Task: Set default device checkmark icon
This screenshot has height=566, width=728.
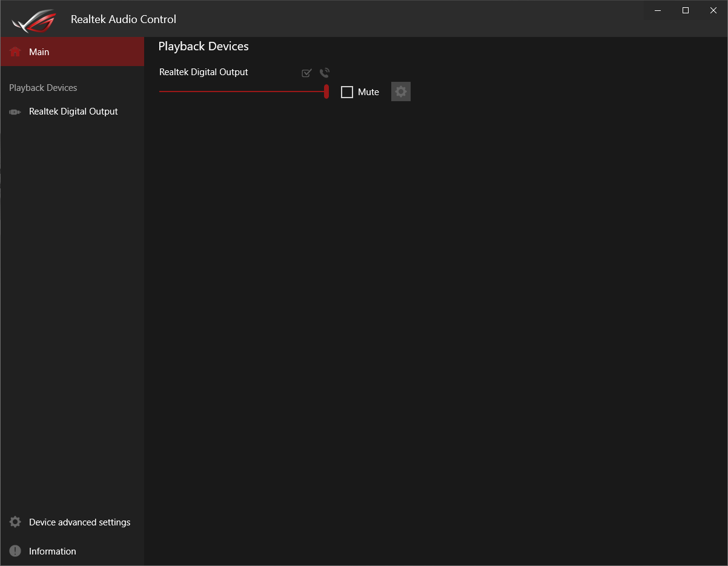Action: (306, 73)
